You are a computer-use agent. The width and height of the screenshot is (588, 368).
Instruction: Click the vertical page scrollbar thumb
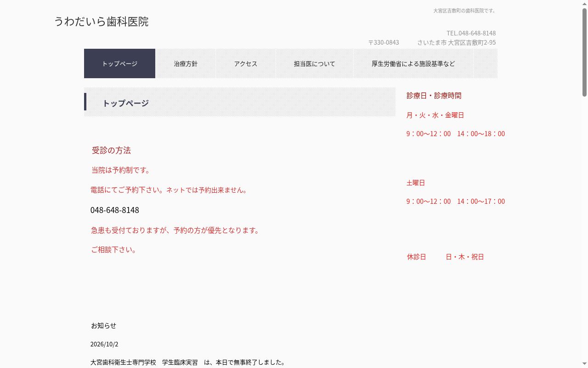click(585, 52)
